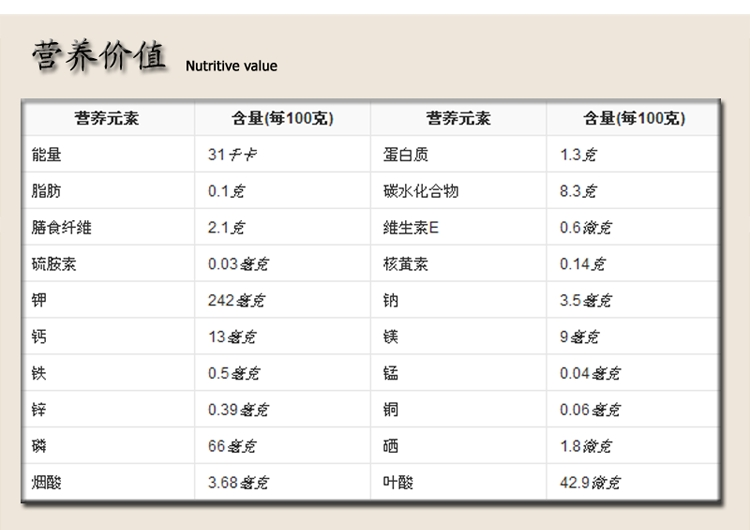Click the 营养价值 heading title
The image size is (750, 530).
(99, 56)
